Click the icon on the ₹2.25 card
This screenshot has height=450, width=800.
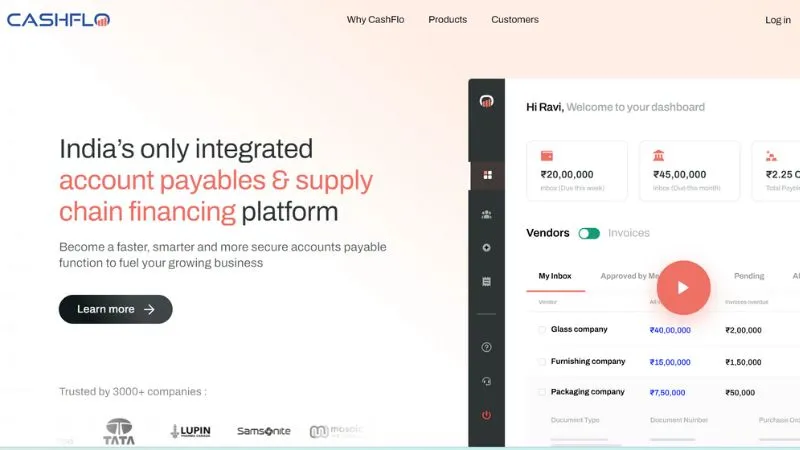[771, 156]
